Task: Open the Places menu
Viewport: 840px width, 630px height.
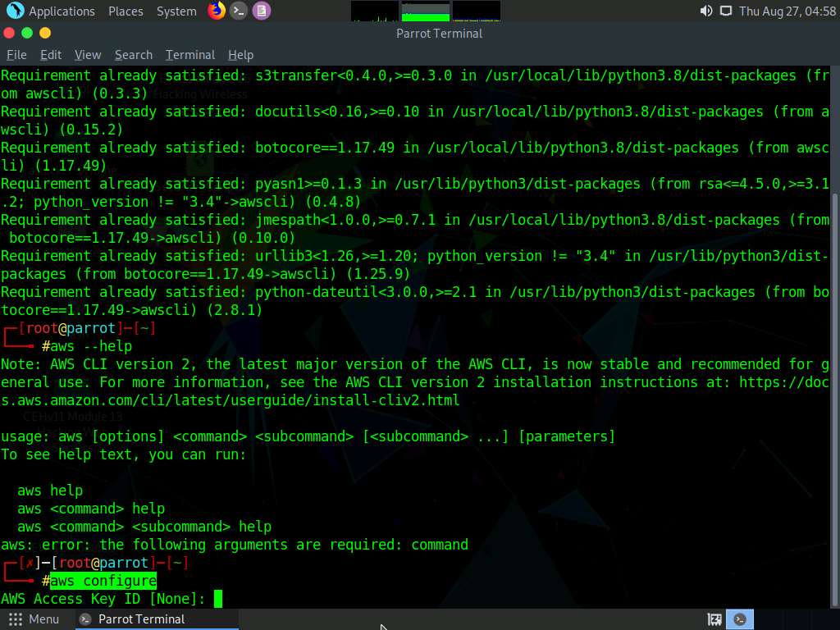Action: tap(126, 11)
